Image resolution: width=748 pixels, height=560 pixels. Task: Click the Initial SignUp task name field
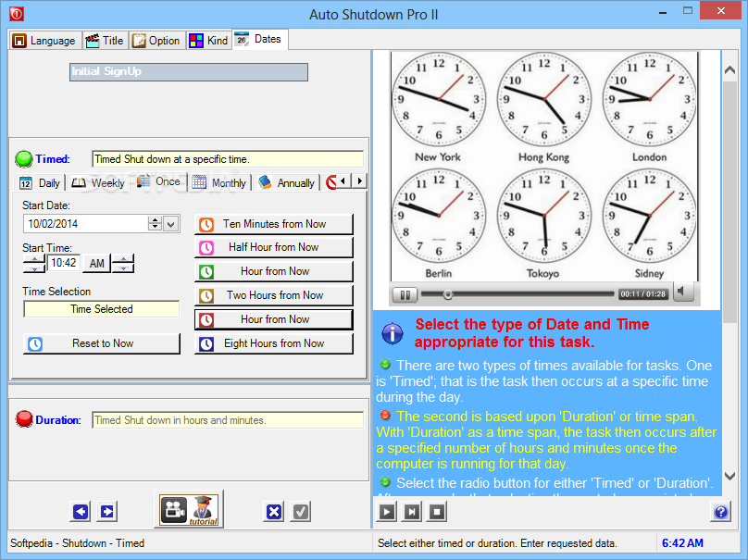coord(189,72)
